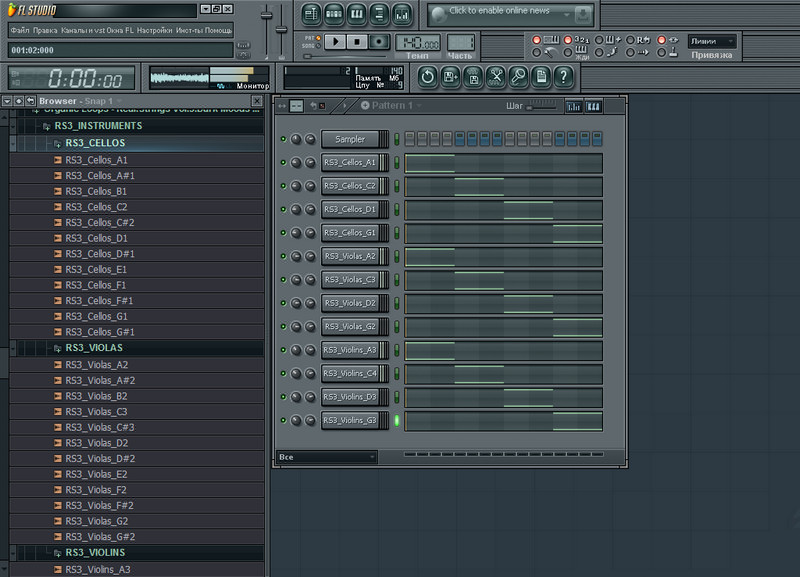Click the Record button in transport
Image resolution: width=800 pixels, height=577 pixels.
coord(378,41)
